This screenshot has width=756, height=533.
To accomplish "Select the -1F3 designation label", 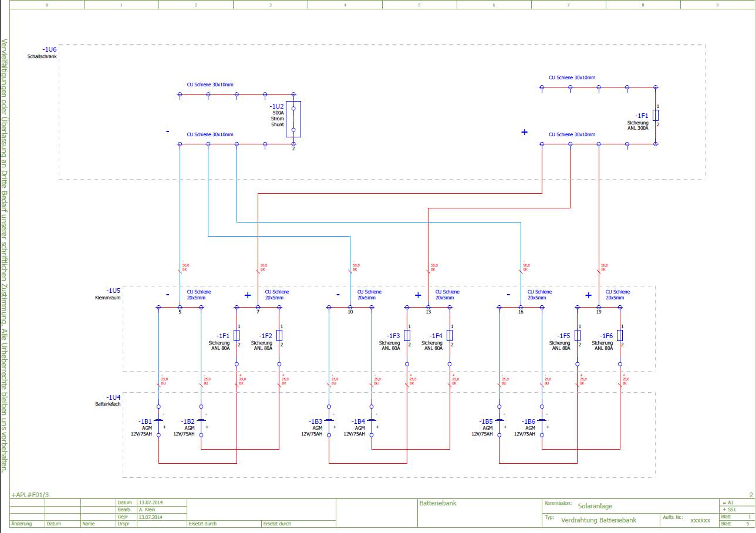I will 393,336.
